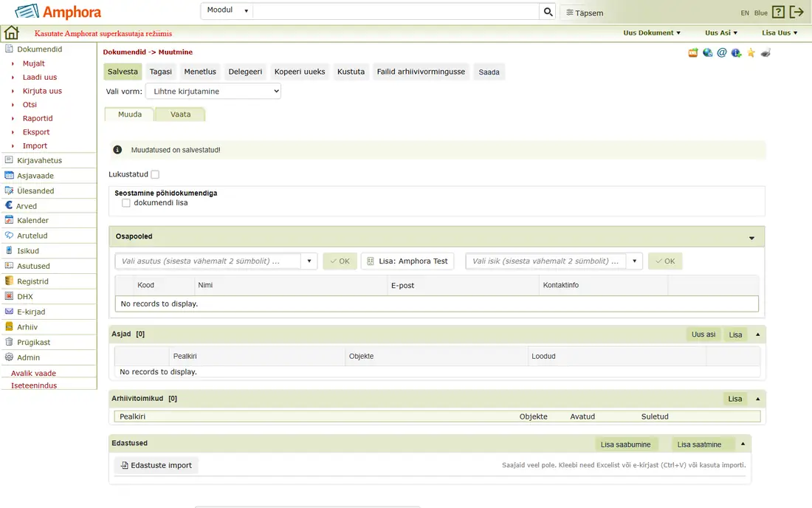The image size is (812, 508).
Task: Open the 'Vali asutus' dropdown arrow
Action: pyautogui.click(x=309, y=261)
